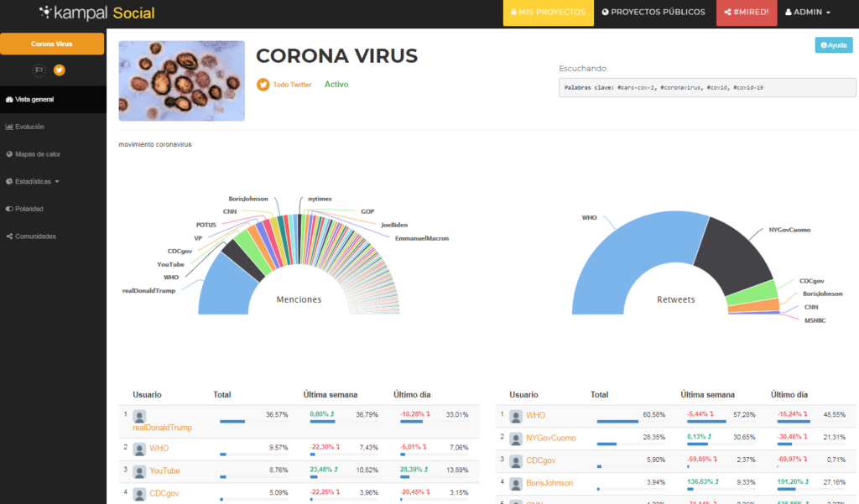Click the flag icon under Corona Virus
Screen dimensions: 859x504
pyautogui.click(x=39, y=70)
